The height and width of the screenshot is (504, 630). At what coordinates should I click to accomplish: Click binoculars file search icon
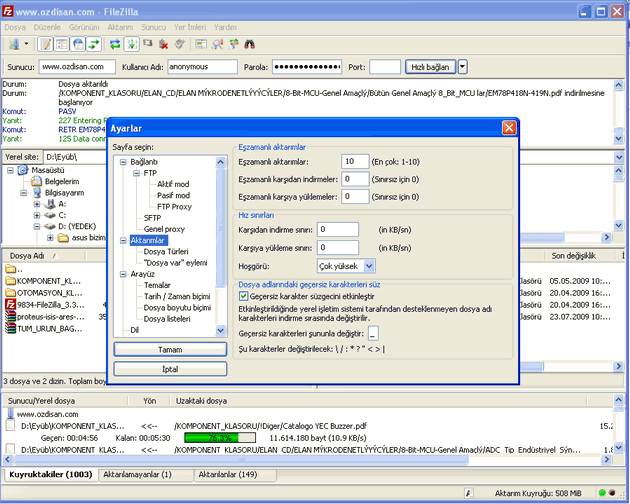[x=250, y=44]
